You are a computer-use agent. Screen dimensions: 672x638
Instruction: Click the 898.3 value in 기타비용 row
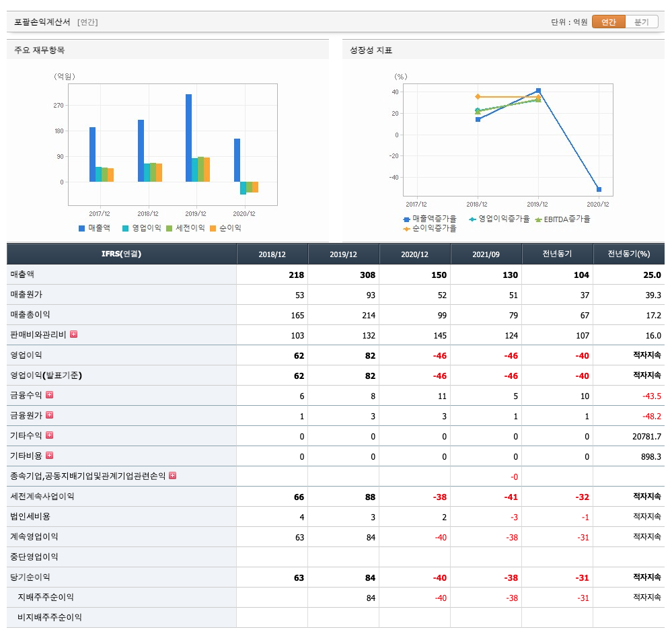(x=651, y=457)
